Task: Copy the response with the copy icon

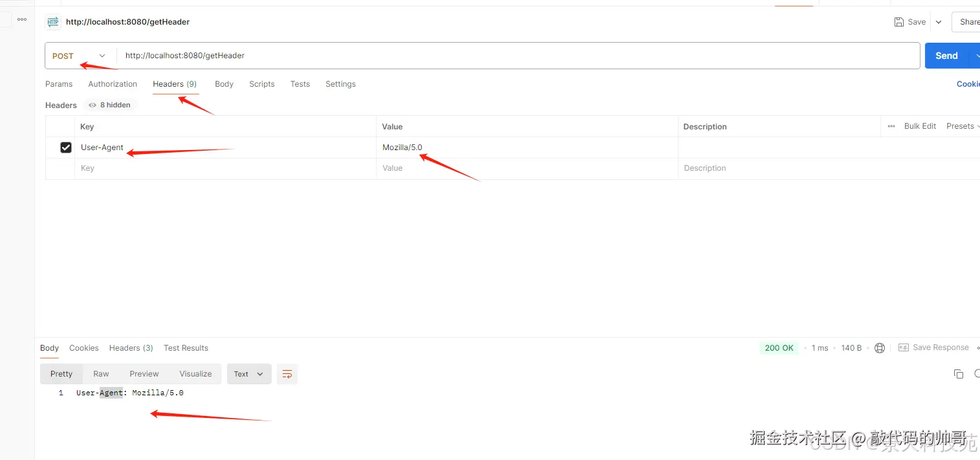Action: tap(959, 374)
